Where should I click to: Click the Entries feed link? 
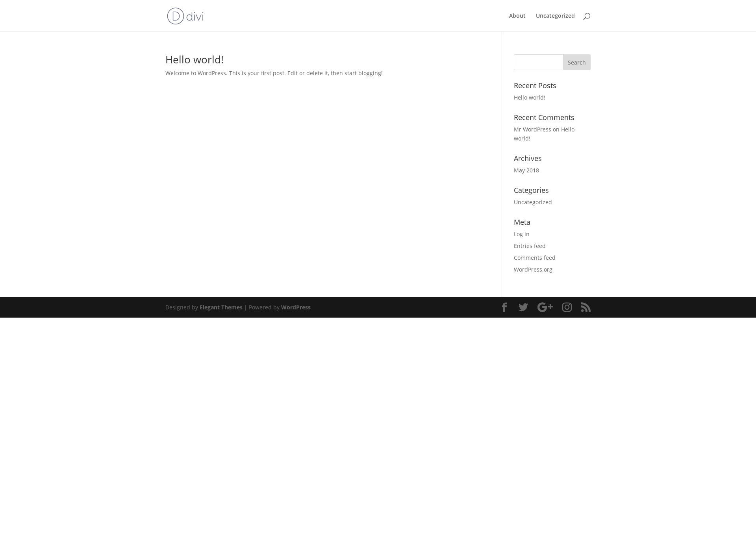(530, 245)
